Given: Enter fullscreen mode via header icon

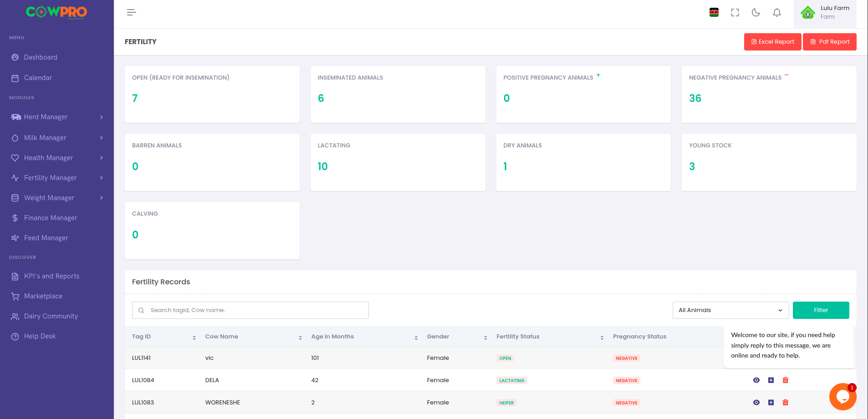Looking at the screenshot, I should pyautogui.click(x=735, y=13).
